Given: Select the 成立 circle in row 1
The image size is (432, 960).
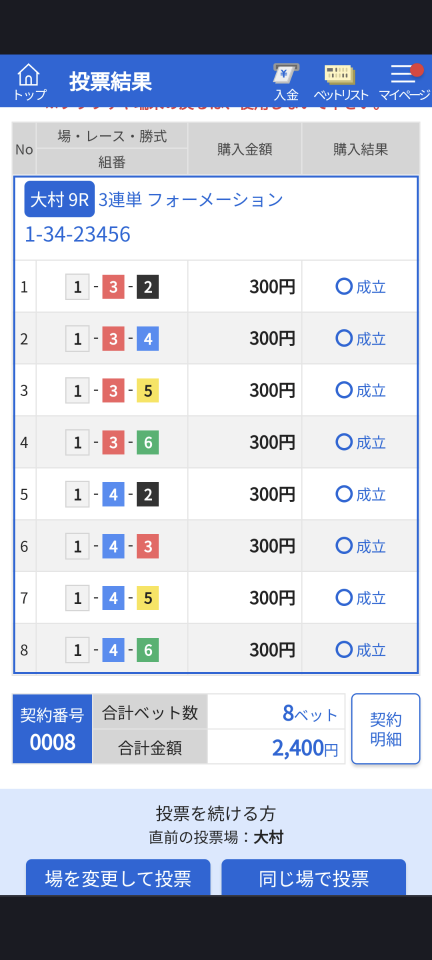Looking at the screenshot, I should (x=344, y=287).
